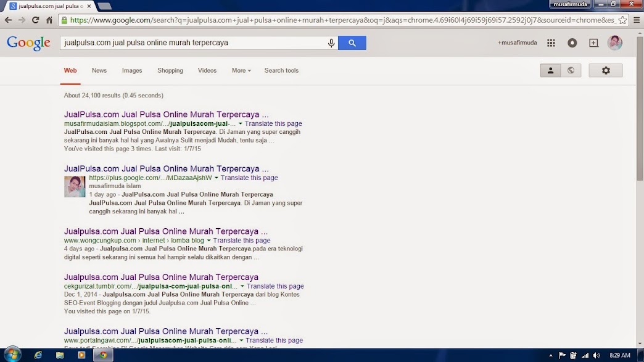This screenshot has width=644, height=362.
Task: Open the media player taskbar icon
Action: point(81,355)
